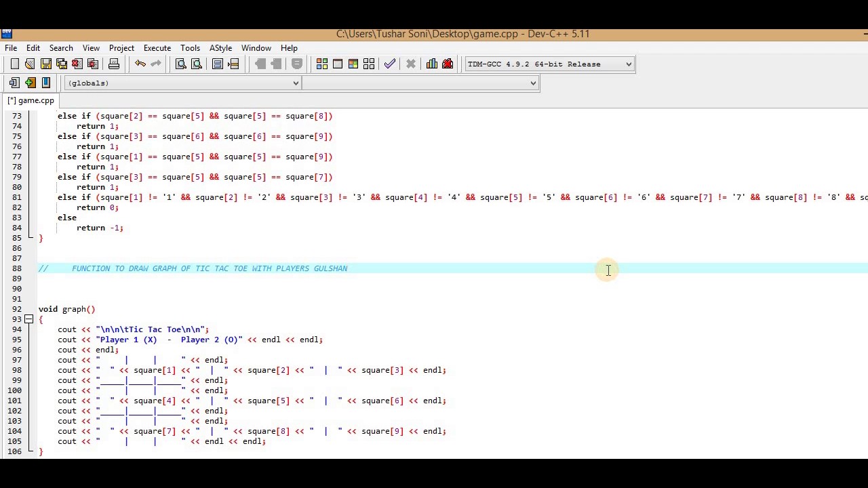
Task: Click the Insert snippet icon in second toolbar row
Action: coord(14,83)
